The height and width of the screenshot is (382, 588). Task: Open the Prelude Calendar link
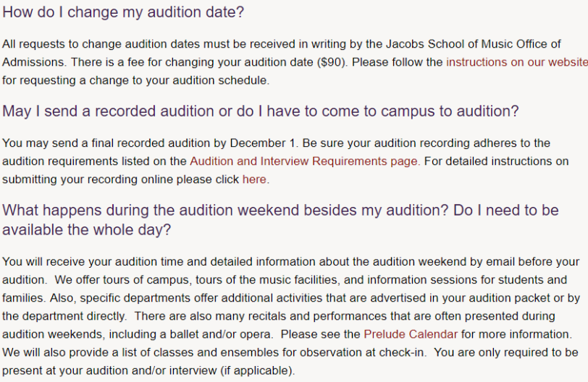(410, 334)
